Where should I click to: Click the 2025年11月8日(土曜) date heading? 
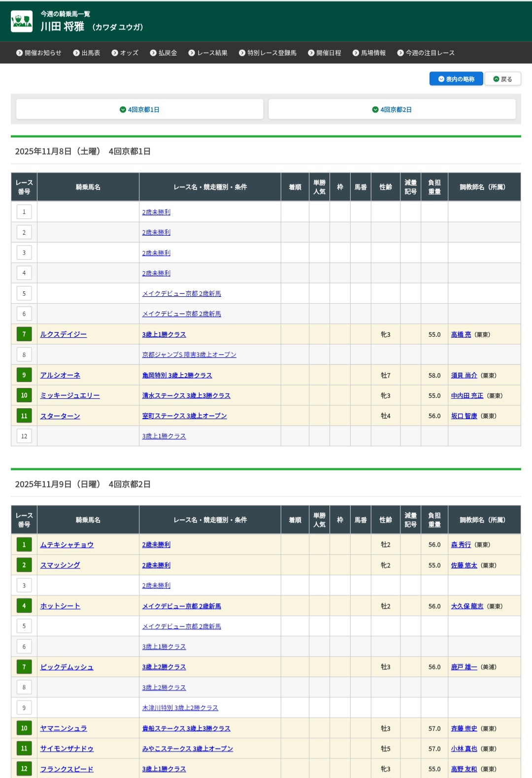point(83,151)
